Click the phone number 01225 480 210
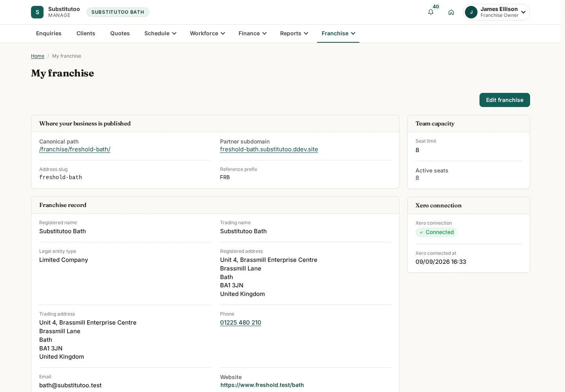 point(241,323)
